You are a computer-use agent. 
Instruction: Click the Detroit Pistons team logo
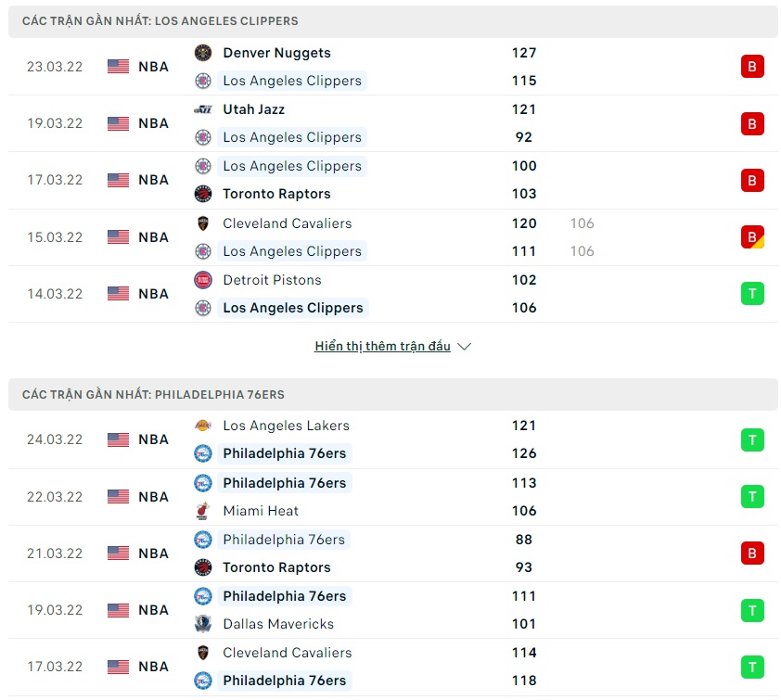coord(203,280)
